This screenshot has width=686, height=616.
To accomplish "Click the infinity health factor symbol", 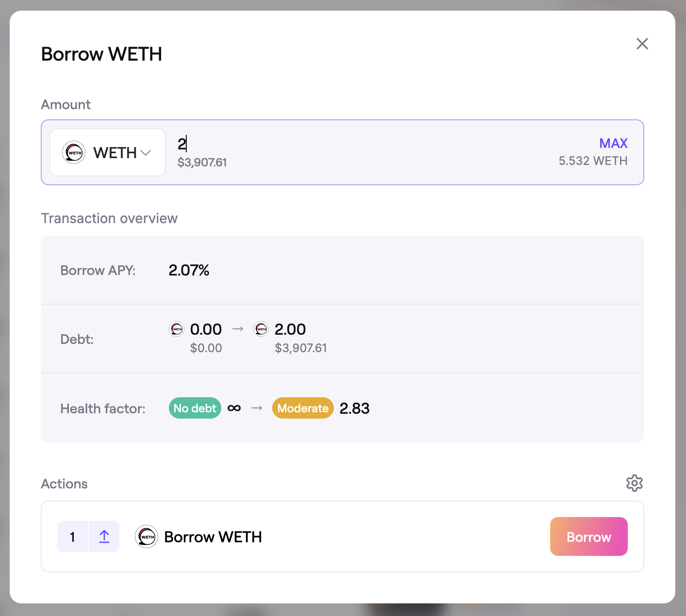I will 234,408.
